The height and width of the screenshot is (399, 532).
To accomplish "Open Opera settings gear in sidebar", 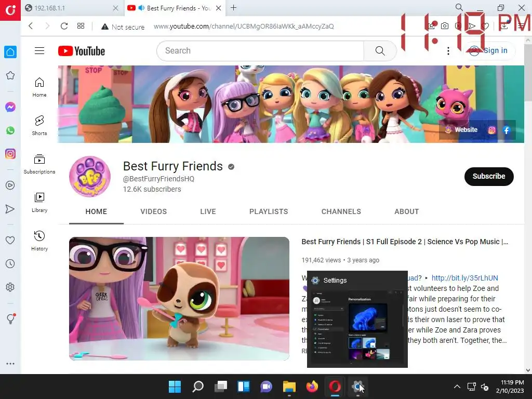I will pos(10,287).
